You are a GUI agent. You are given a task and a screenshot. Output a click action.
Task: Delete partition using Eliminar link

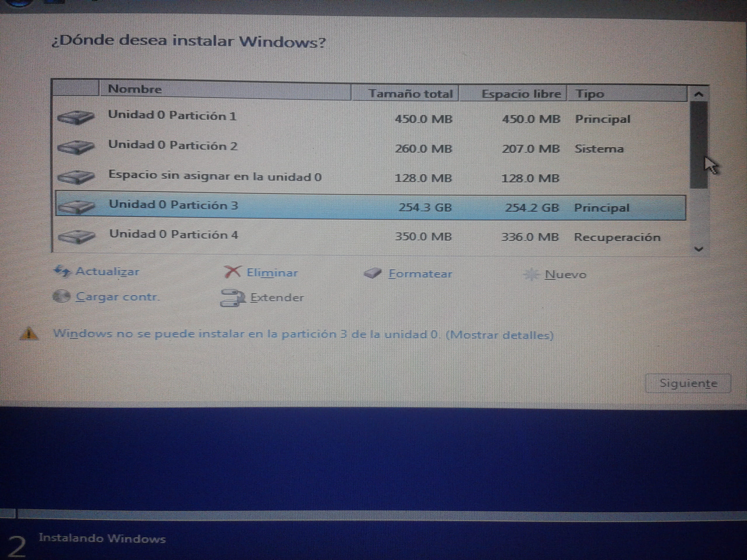point(272,272)
